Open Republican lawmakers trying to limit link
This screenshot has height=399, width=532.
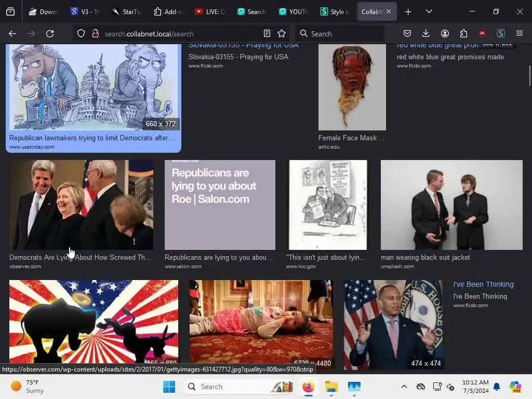point(92,138)
